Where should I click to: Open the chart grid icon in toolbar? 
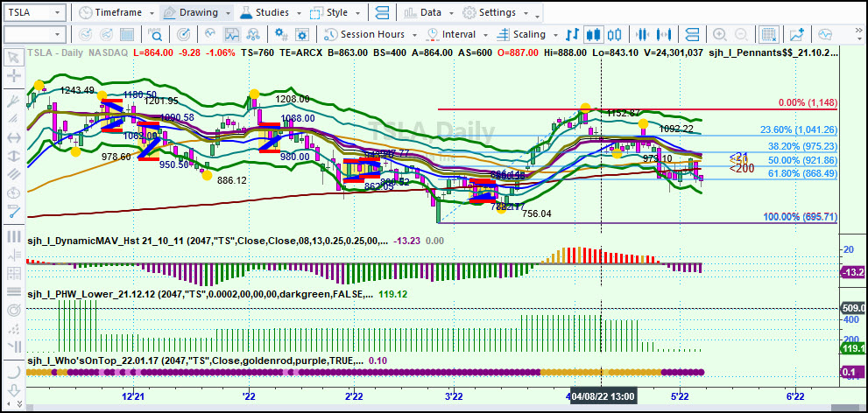tap(127, 34)
